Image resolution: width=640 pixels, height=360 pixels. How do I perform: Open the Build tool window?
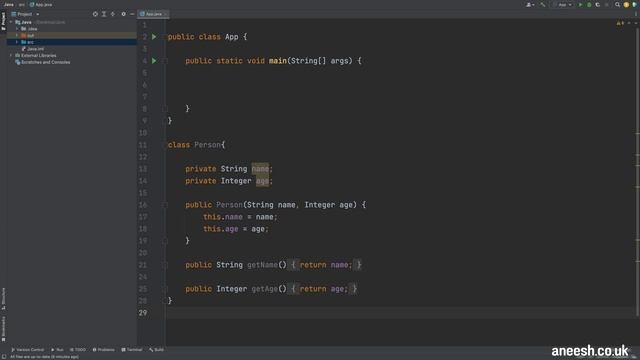[157, 350]
